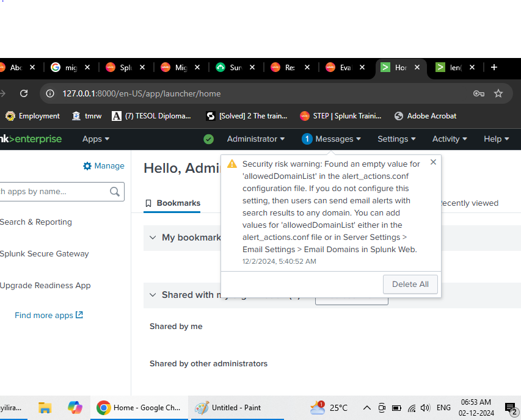Open the Upgrade Readiness App

[45, 286]
